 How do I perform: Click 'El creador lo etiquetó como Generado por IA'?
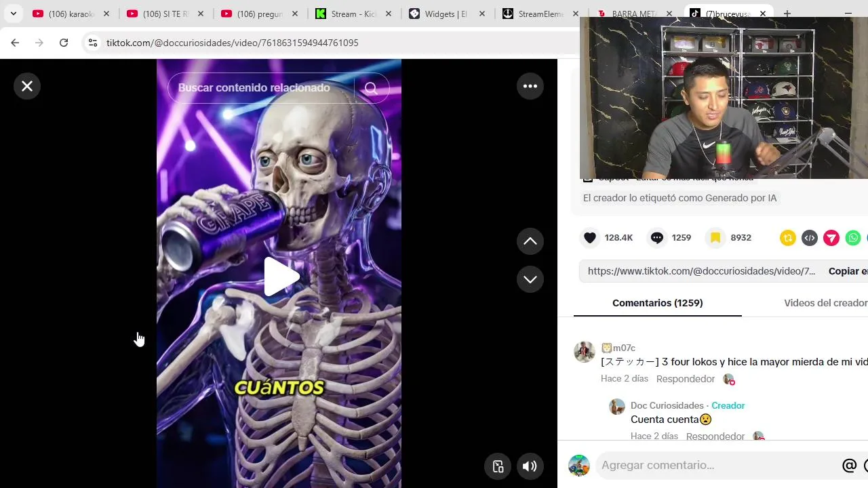(679, 198)
